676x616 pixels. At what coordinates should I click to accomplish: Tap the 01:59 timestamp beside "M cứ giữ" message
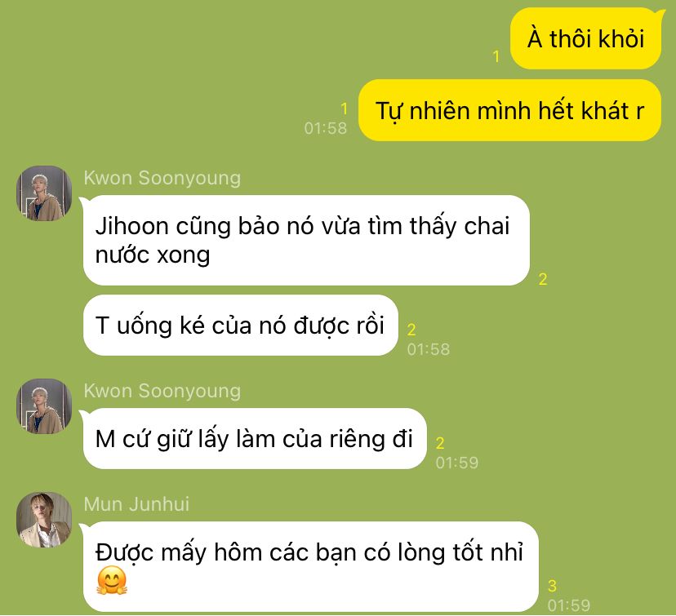(x=457, y=463)
